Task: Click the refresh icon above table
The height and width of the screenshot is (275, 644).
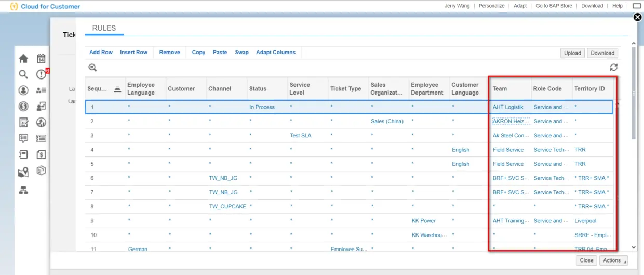Action: click(614, 67)
